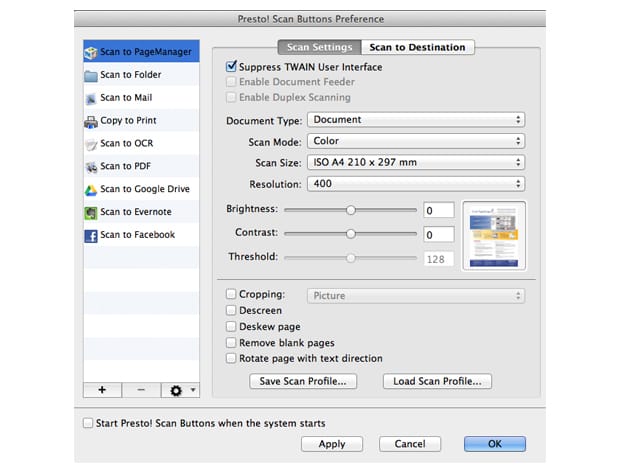The width and height of the screenshot is (620, 468).
Task: Pick the Scan to Facebook icon
Action: 91,235
